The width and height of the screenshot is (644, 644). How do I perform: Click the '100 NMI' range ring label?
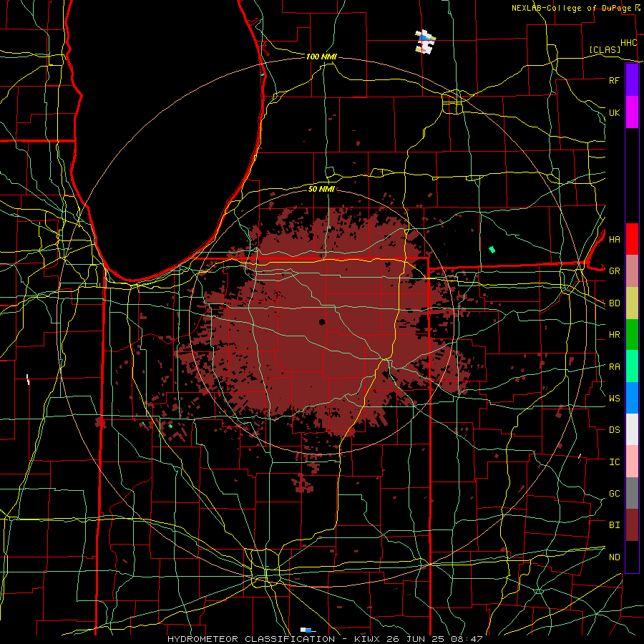point(321,57)
